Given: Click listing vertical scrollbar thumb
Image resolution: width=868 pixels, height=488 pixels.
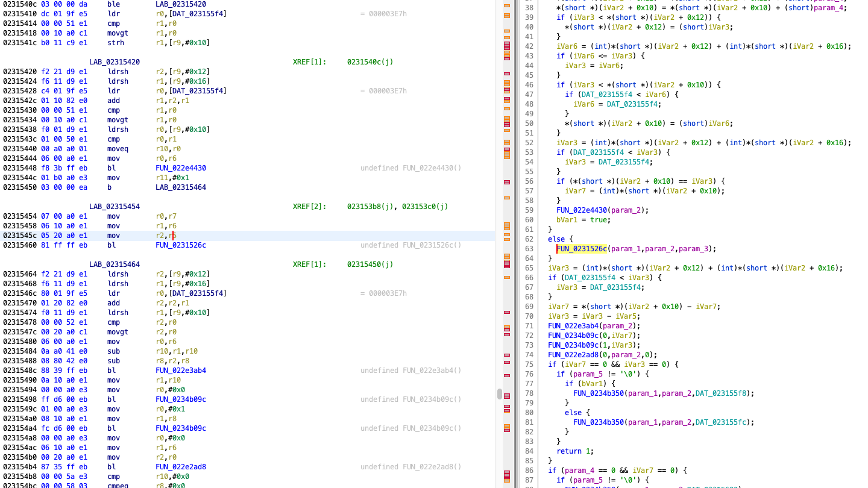Looking at the screenshot, I should pos(499,394).
